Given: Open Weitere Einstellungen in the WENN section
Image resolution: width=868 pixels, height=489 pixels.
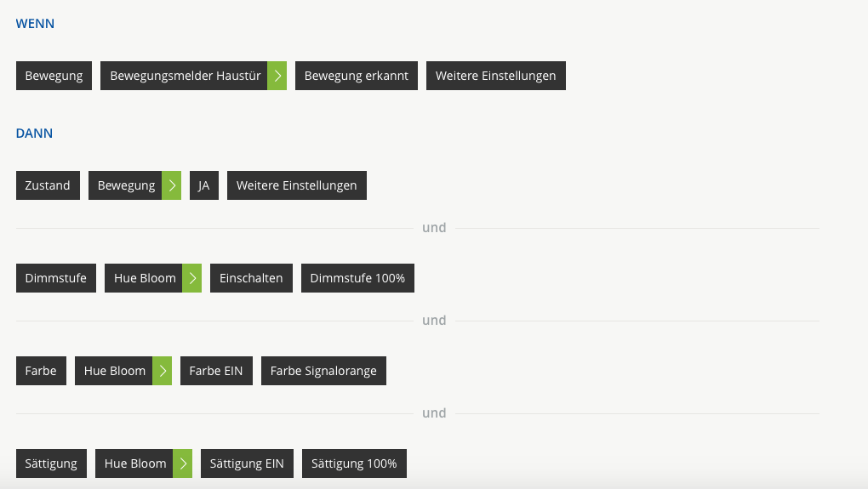Looking at the screenshot, I should pyautogui.click(x=495, y=76).
